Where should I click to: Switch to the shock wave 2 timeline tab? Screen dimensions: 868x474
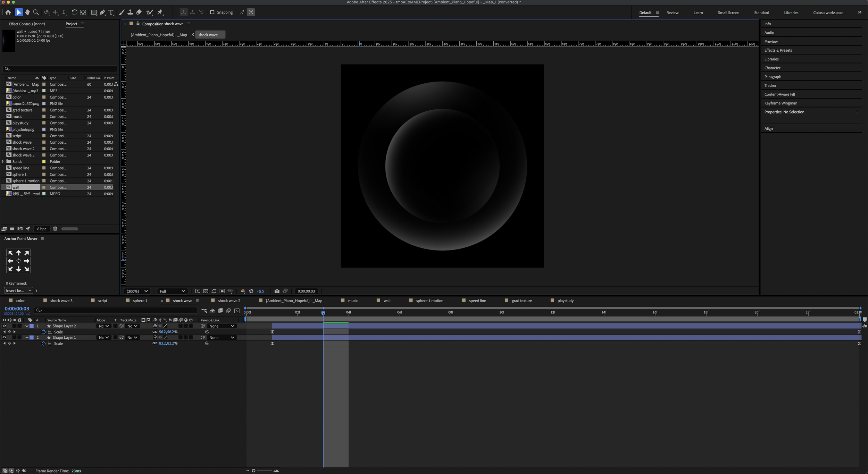(229, 301)
